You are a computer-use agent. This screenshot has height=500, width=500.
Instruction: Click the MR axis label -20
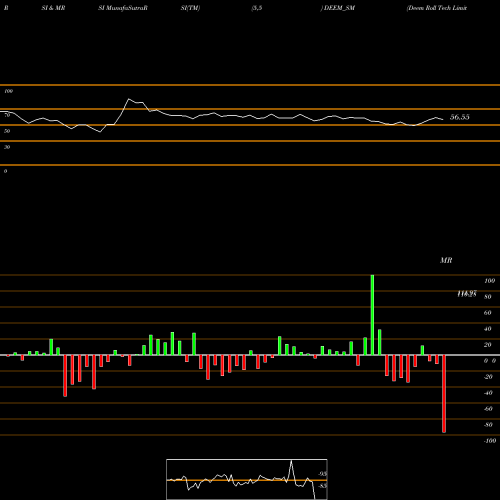tap(488, 377)
